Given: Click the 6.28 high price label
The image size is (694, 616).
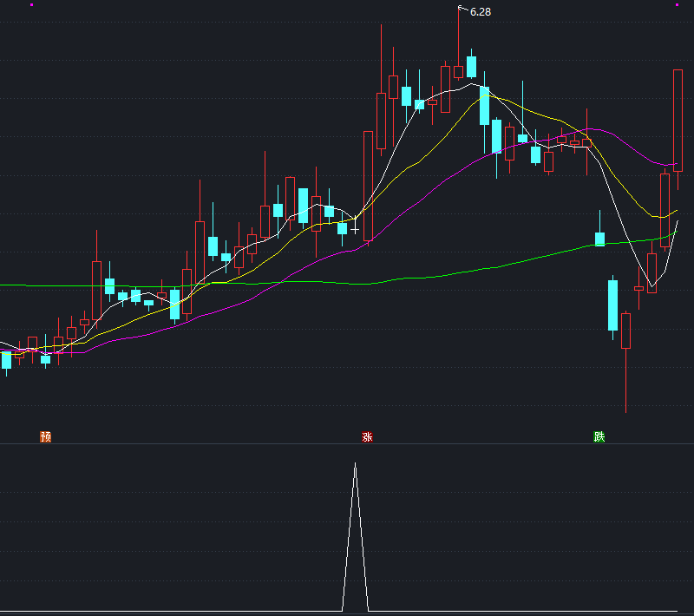Looking at the screenshot, I should pyautogui.click(x=481, y=12).
